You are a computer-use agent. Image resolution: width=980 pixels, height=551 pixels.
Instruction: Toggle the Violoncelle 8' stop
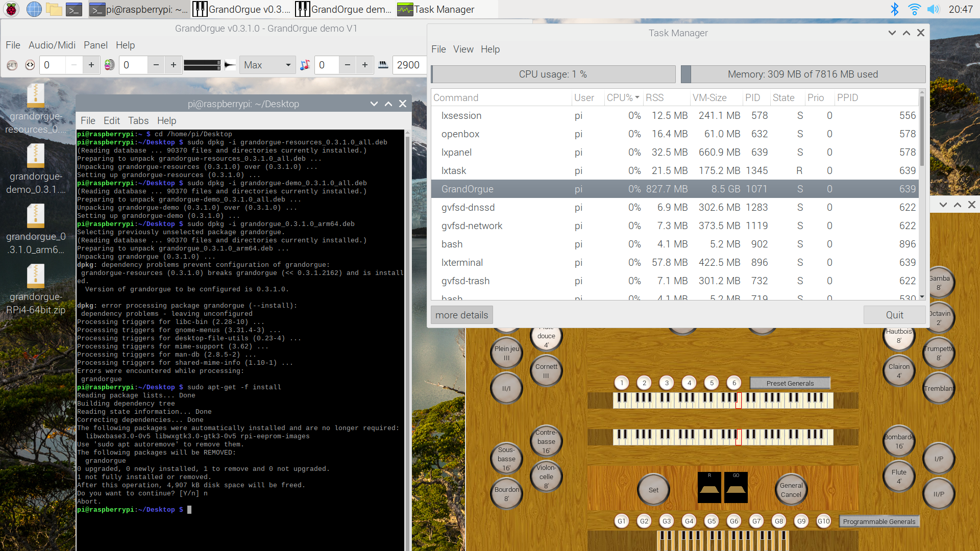pos(546,477)
